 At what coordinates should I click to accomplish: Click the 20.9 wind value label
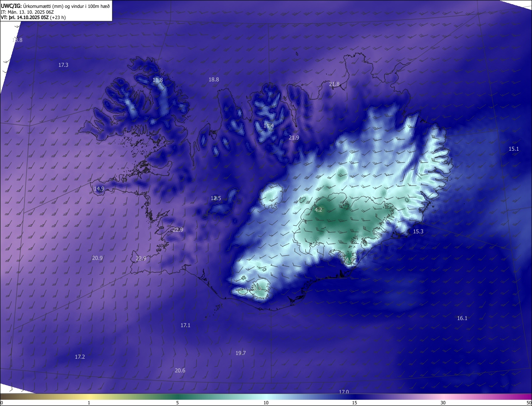coord(97,258)
